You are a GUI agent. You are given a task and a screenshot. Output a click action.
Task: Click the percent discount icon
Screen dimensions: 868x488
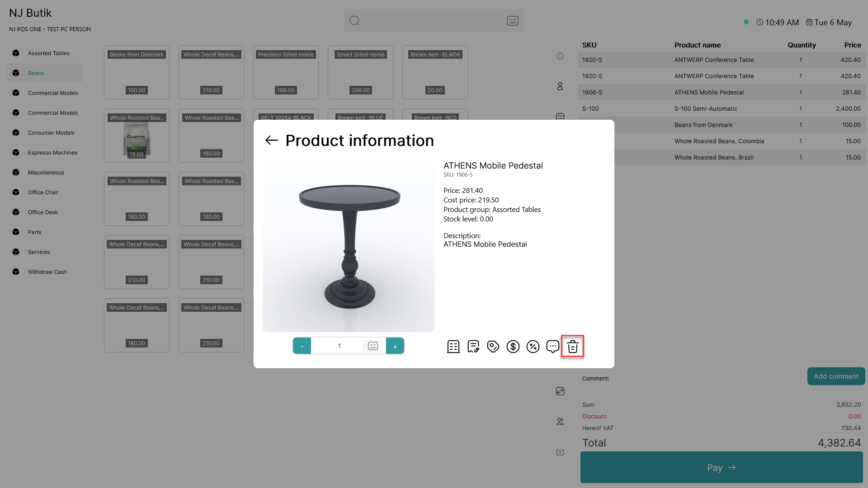pyautogui.click(x=533, y=347)
